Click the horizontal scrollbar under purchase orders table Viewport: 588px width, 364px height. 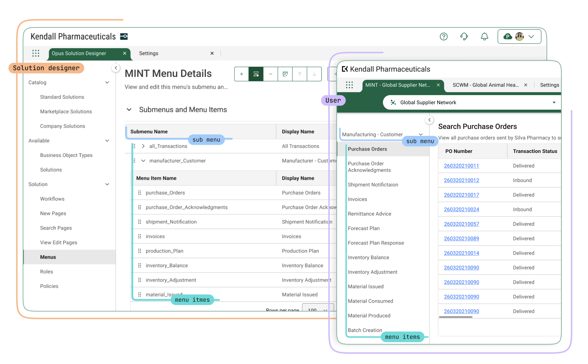[x=455, y=317]
